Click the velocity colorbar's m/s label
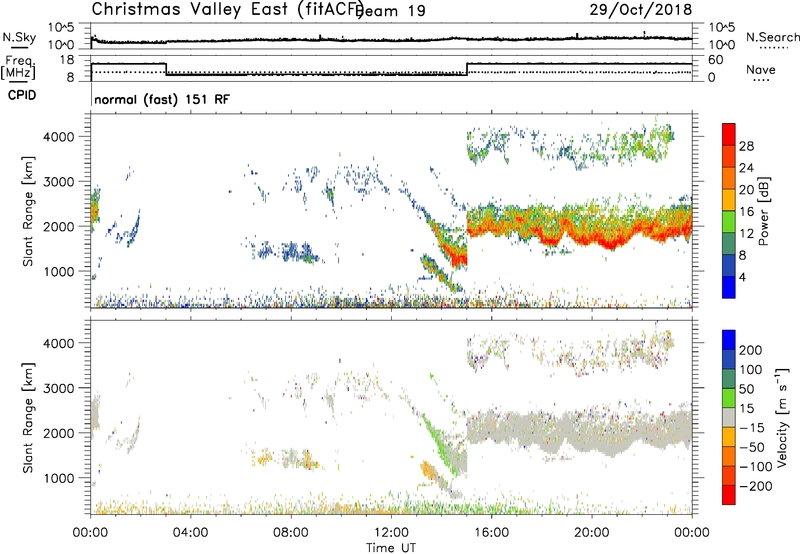The width and height of the screenshot is (800, 554). [x=782, y=418]
